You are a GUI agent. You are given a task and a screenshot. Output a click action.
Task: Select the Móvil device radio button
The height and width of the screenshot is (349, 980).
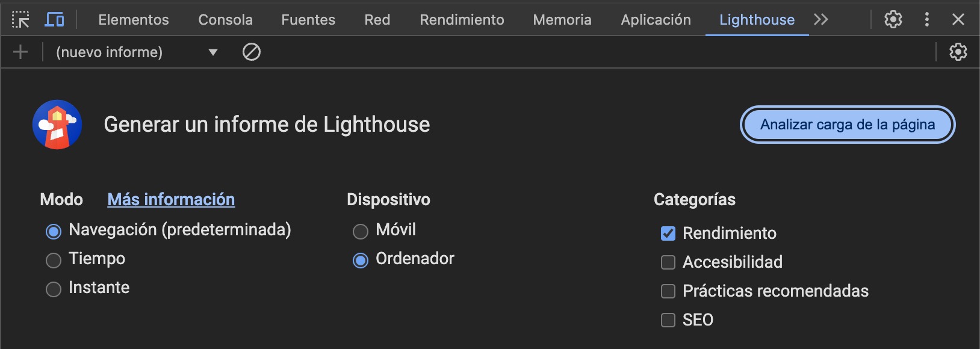click(361, 231)
